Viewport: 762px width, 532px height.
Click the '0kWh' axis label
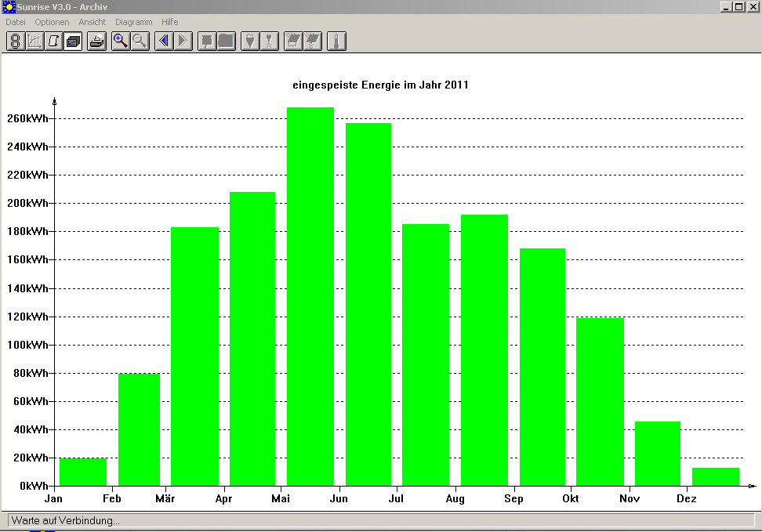pos(34,486)
